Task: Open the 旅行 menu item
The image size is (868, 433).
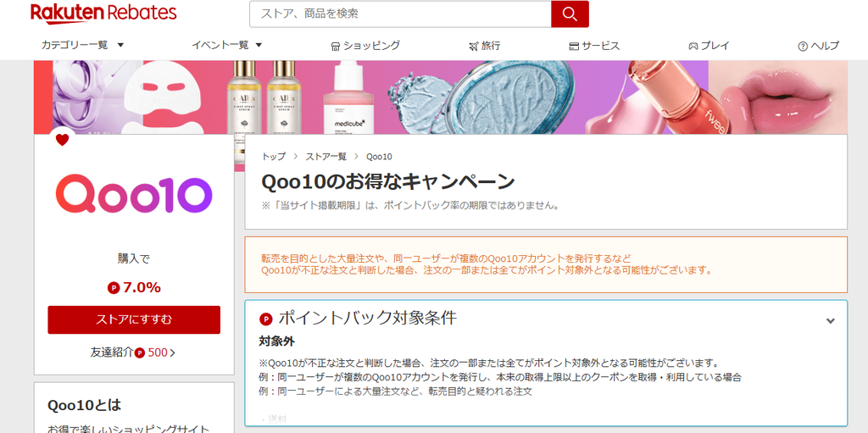Action: pyautogui.click(x=484, y=46)
